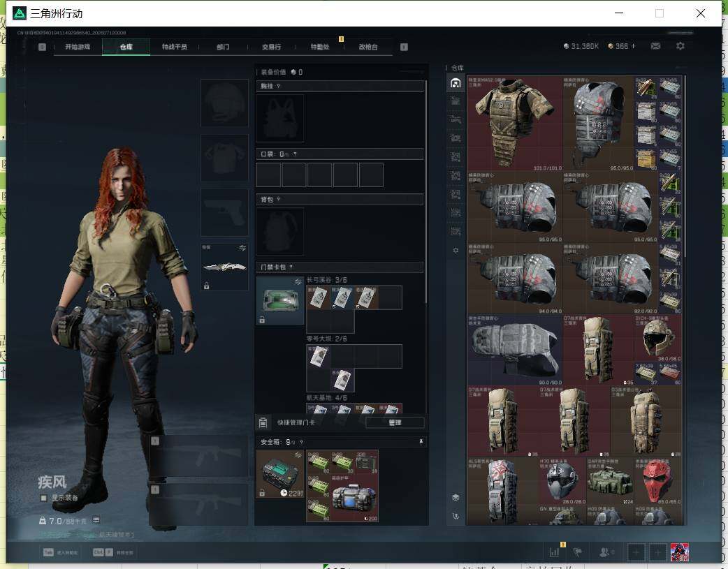Click the right tab navigation arrow icon

coord(404,47)
